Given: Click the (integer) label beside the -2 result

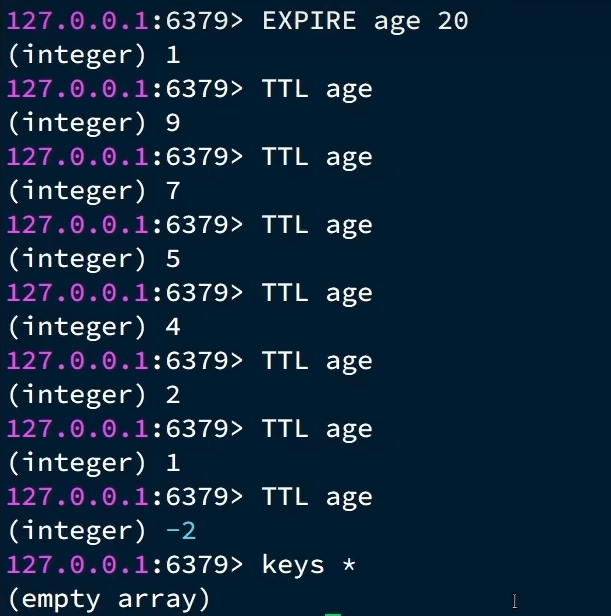Looking at the screenshot, I should click(77, 531).
